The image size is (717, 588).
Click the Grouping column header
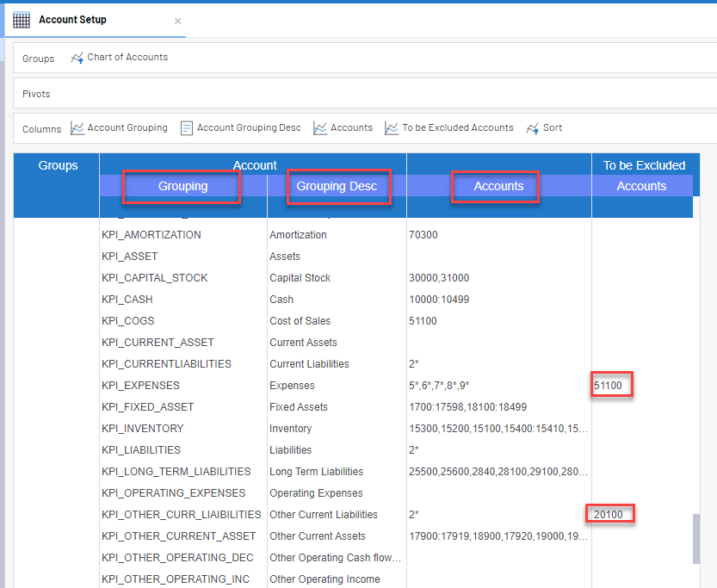(x=182, y=186)
